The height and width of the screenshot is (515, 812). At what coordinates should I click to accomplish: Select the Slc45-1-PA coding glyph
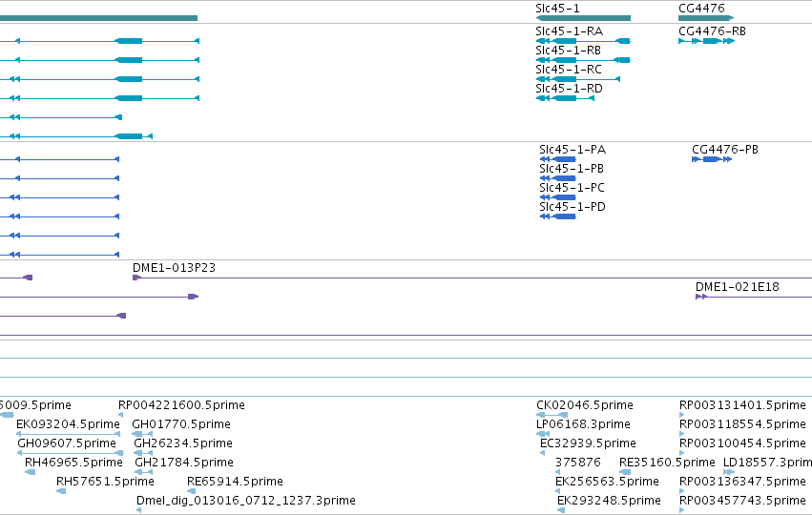point(558,159)
